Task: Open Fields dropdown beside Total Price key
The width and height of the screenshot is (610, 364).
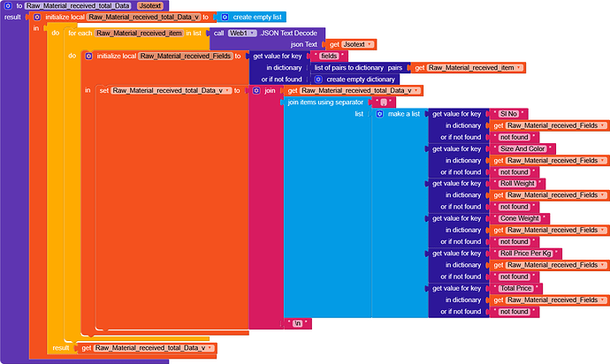Action: pyautogui.click(x=602, y=300)
